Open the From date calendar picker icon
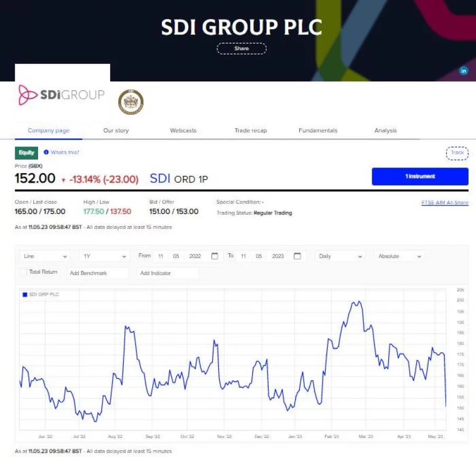This screenshot has width=476, height=457. [215, 256]
